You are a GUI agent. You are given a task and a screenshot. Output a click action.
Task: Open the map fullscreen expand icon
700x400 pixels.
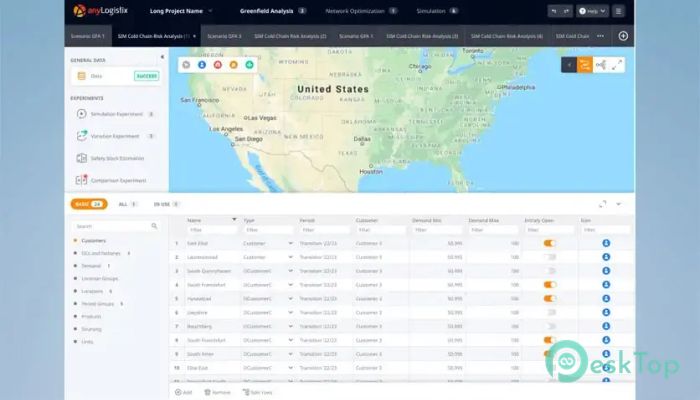click(x=617, y=65)
